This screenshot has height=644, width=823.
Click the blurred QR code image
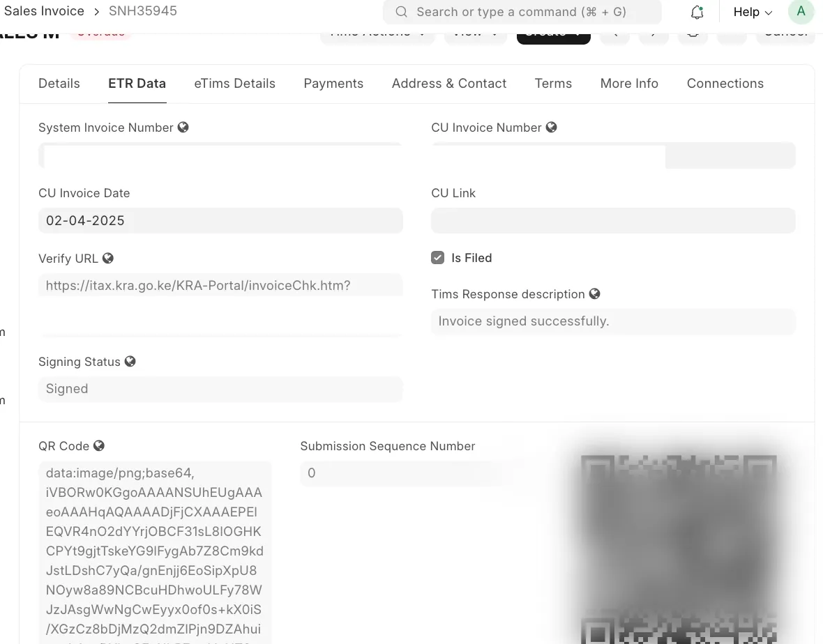tap(679, 549)
